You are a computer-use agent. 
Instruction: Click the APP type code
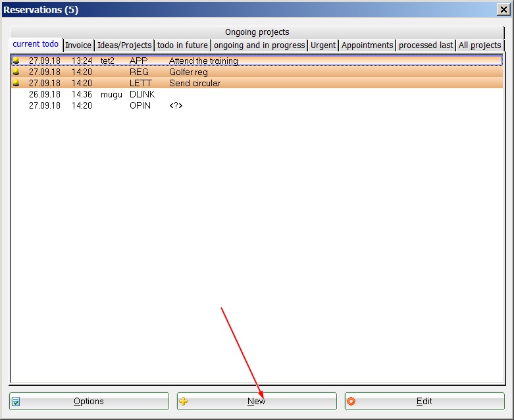tap(138, 61)
